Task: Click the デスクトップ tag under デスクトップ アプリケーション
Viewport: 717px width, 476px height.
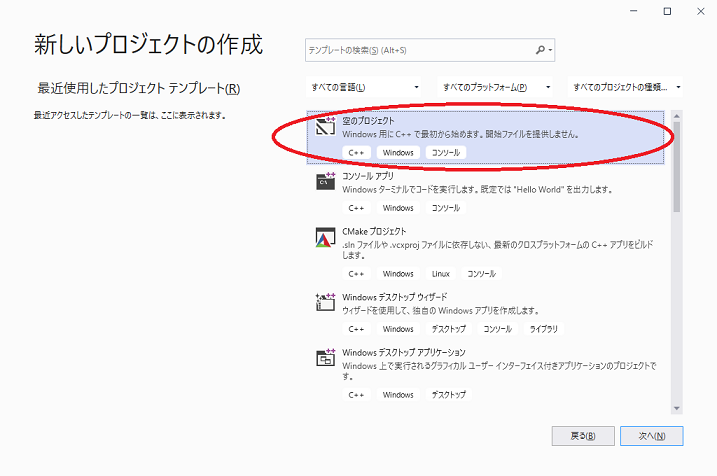Action: tap(449, 395)
